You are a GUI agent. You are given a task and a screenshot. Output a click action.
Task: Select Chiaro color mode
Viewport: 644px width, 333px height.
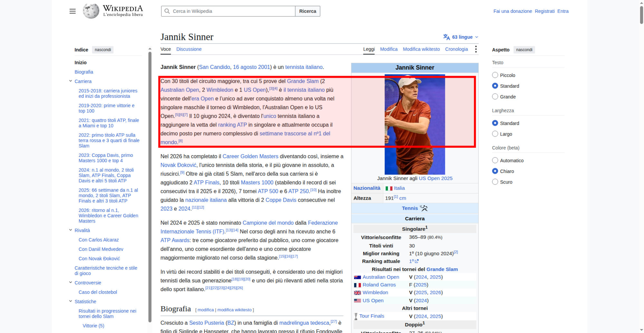pos(495,171)
